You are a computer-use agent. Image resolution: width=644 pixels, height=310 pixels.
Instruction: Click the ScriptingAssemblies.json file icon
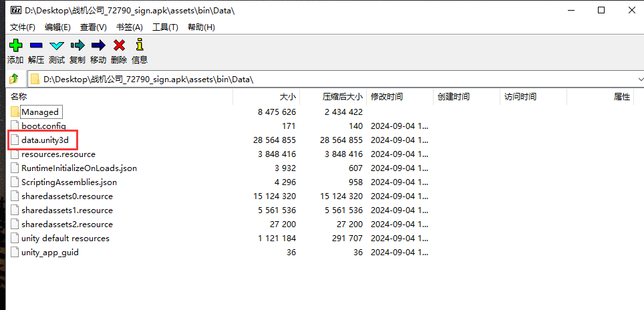15,182
